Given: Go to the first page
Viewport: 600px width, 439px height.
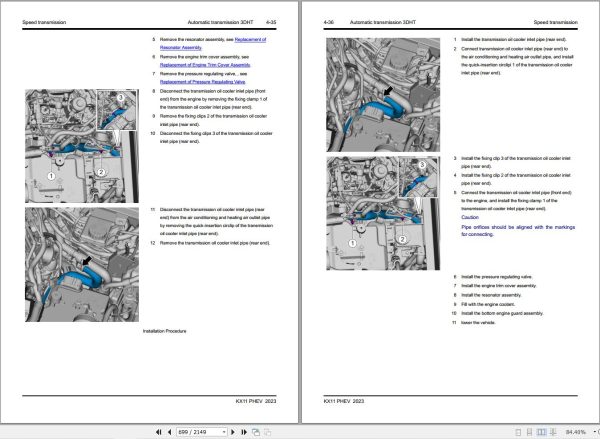Looking at the screenshot, I should tap(158, 432).
